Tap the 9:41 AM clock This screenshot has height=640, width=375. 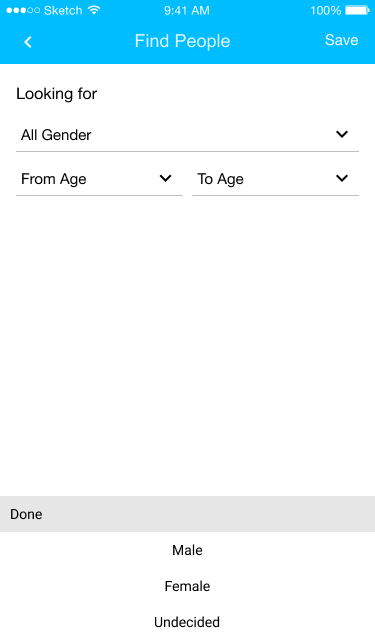pyautogui.click(x=187, y=10)
